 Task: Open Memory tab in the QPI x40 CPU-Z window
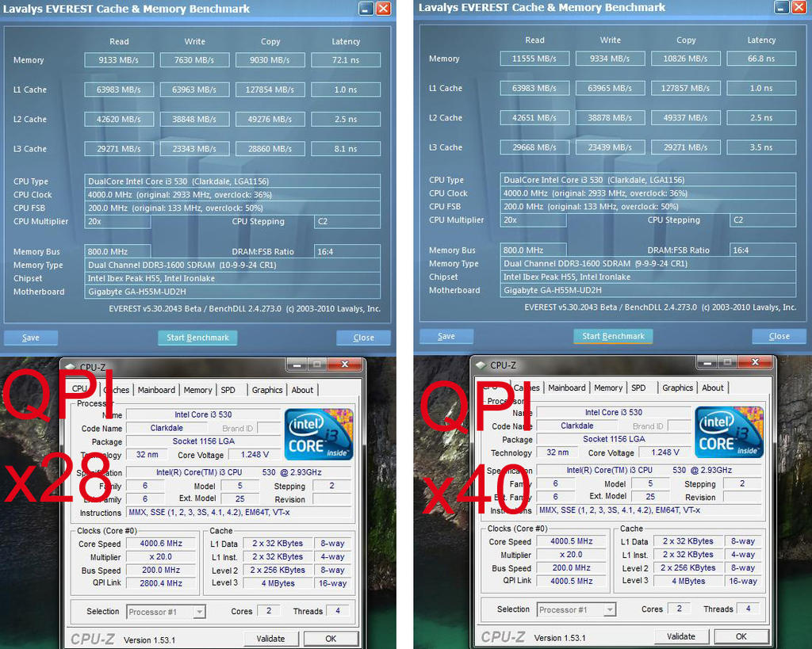[608, 387]
